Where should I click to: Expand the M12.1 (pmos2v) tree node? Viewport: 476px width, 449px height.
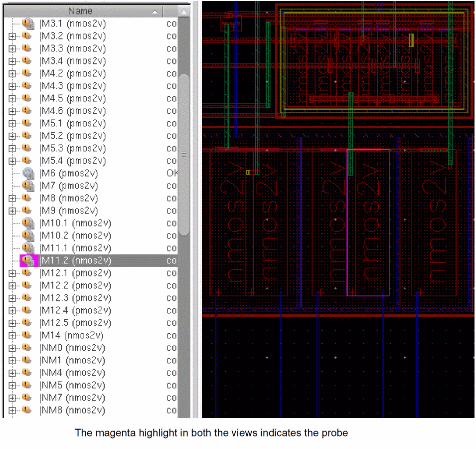tap(12, 273)
